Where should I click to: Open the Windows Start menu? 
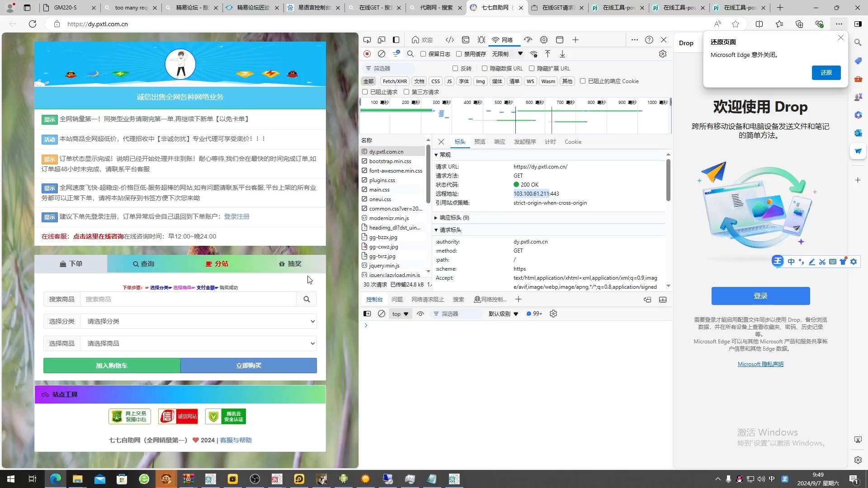[11, 479]
